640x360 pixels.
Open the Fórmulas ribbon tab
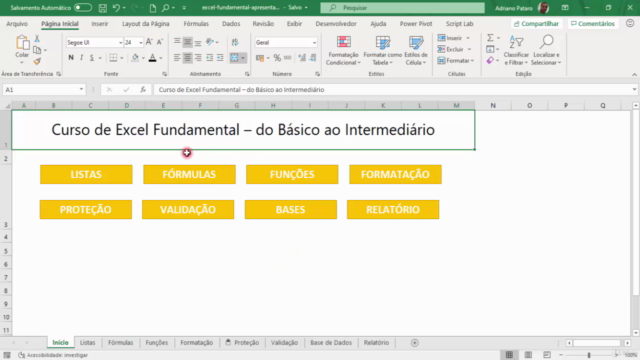click(196, 24)
